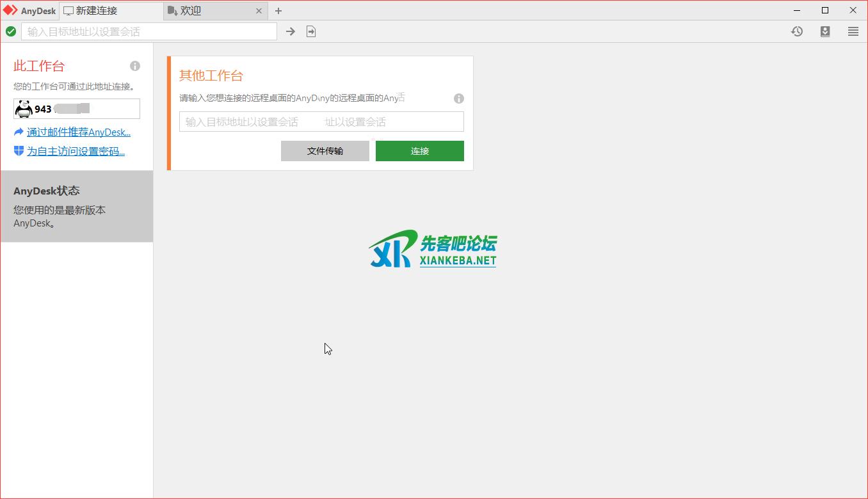Click the 连接 green button

(419, 151)
